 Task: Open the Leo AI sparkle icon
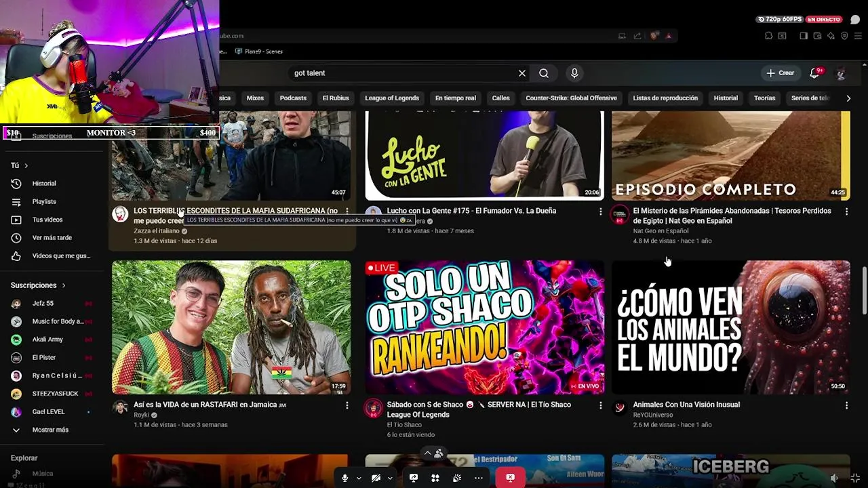point(831,36)
